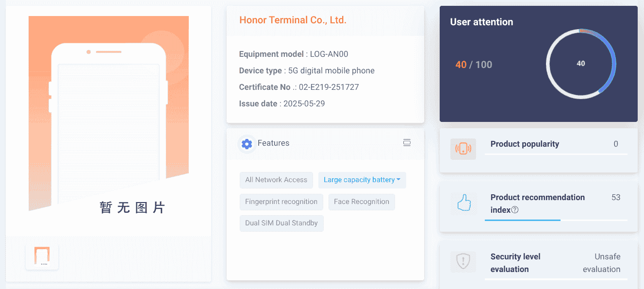644x289 pixels.
Task: Click the thumbs-up recommendation icon
Action: [x=463, y=204]
